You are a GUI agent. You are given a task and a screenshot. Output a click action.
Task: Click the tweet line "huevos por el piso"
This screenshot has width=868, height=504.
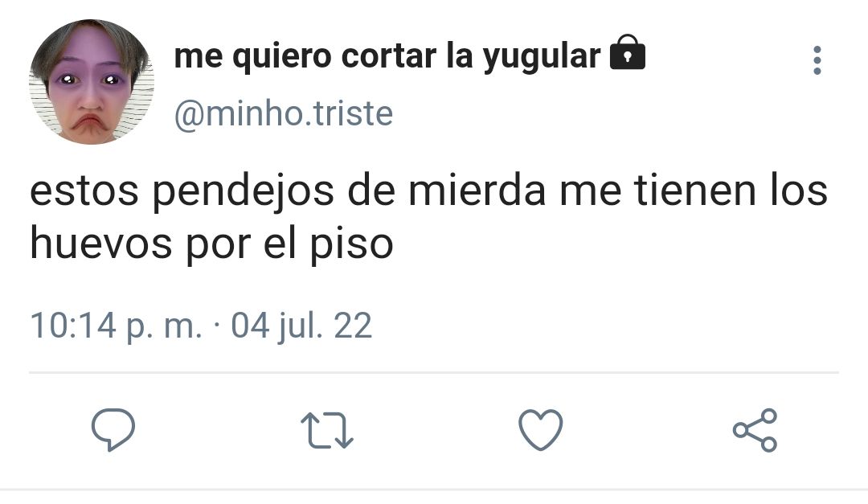pos(211,244)
